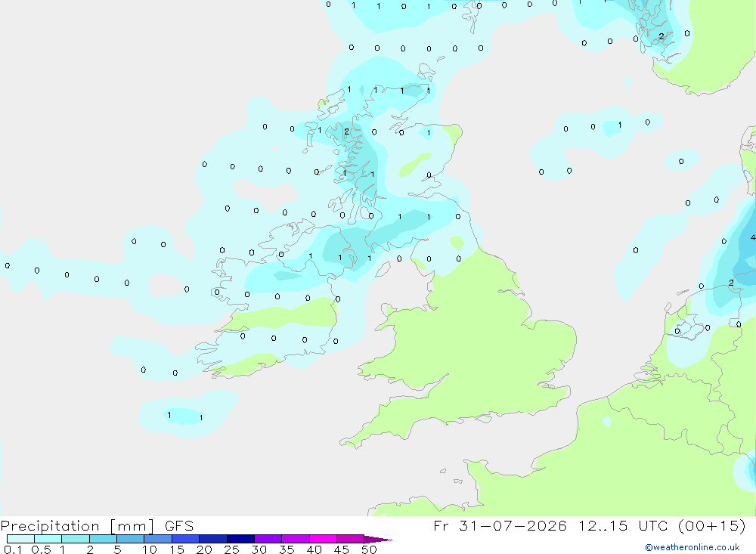Viewport: 756px width, 554px height.
Task: Pick the 0.5–1 mm legend color box
Action: pos(48,539)
